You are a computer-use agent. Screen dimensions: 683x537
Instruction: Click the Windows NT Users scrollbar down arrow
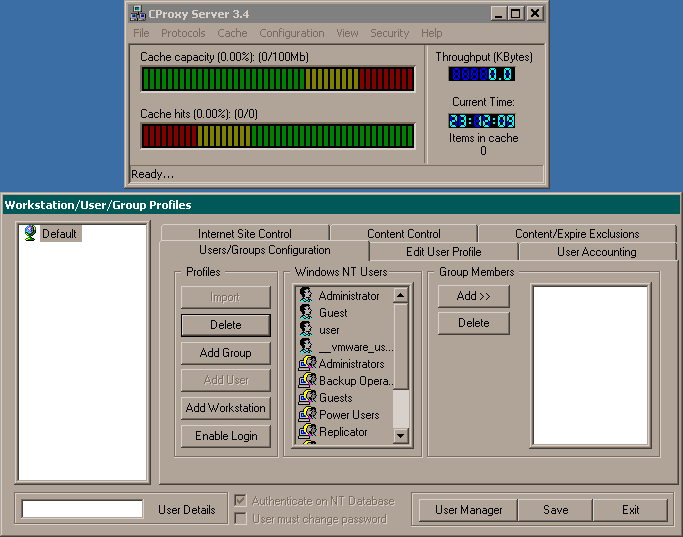[x=400, y=436]
